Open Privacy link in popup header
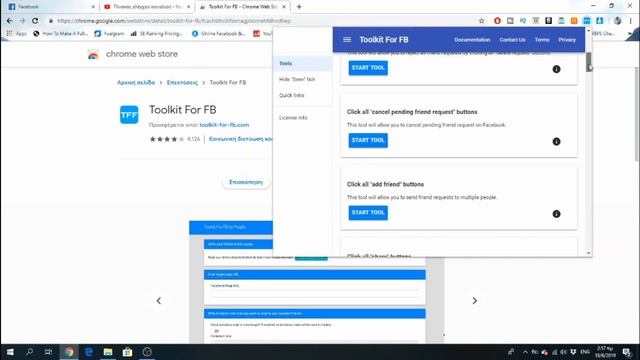Screen dimensions: 640x360 point(567,40)
